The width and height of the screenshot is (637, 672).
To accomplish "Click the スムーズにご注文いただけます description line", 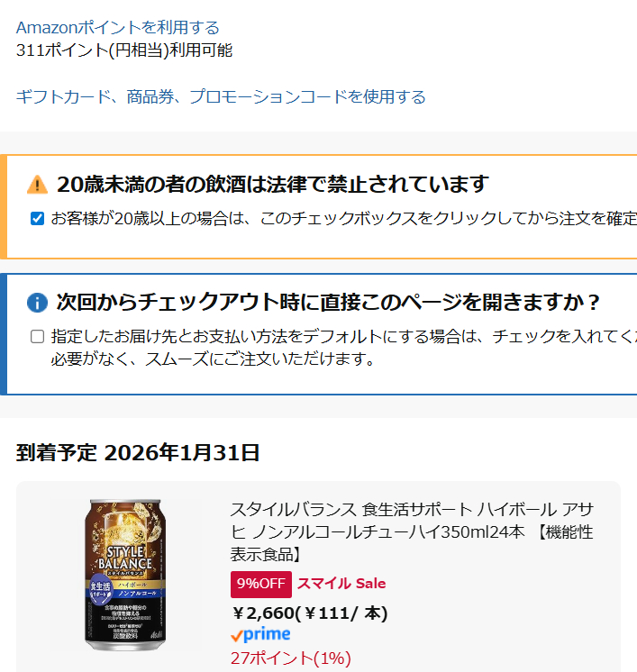I will (213, 359).
